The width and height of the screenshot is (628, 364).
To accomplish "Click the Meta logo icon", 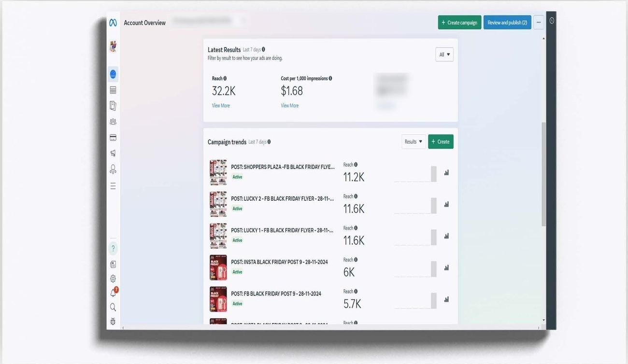I will coord(113,23).
